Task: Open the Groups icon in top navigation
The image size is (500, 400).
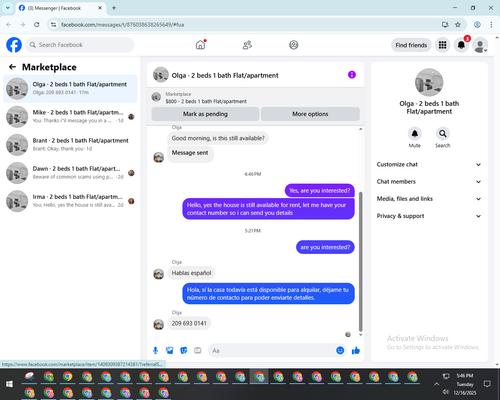Action: [294, 45]
